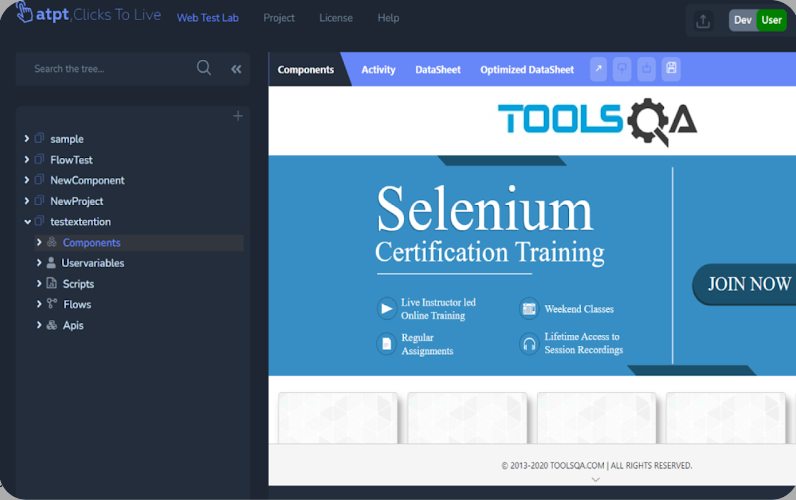The height and width of the screenshot is (500, 796).
Task: Switch the mode toggle to Dev
Action: point(743,20)
